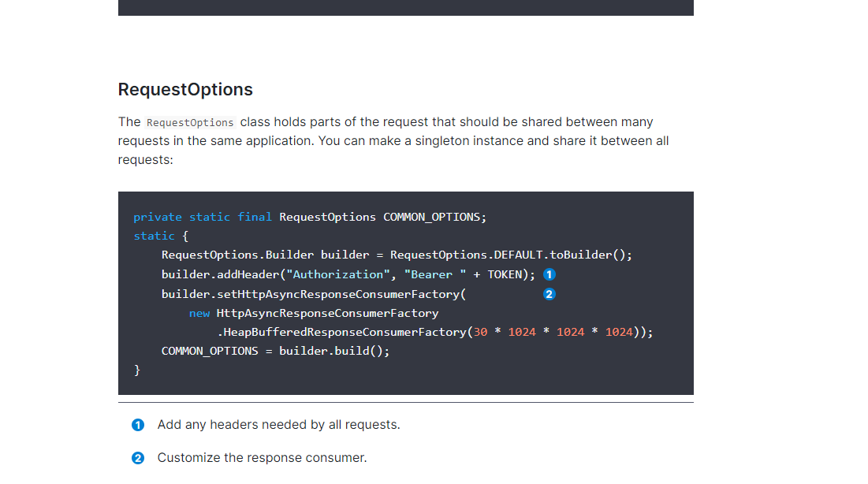Click the inline code word 'RequestOptions' in the paragraph

click(x=191, y=122)
